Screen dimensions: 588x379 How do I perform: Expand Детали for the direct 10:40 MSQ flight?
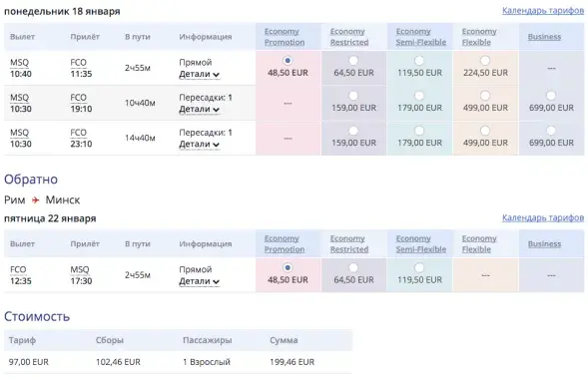coord(199,74)
